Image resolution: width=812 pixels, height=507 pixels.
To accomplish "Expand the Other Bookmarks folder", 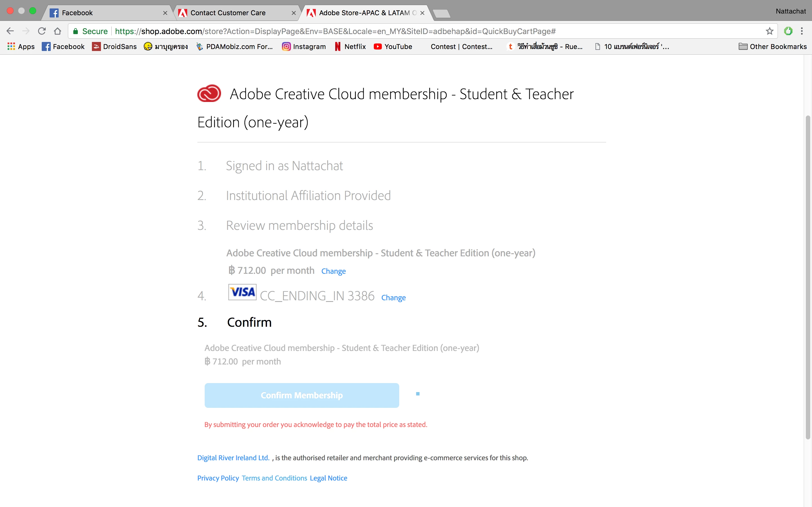I will [x=773, y=46].
